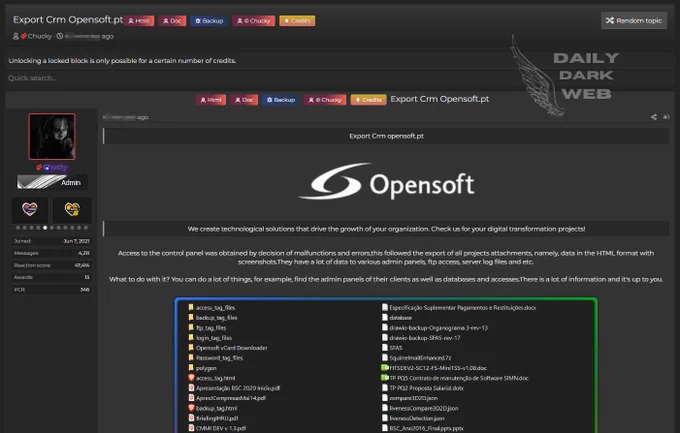
Task: Open the Credits tag above the post
Action: [369, 100]
